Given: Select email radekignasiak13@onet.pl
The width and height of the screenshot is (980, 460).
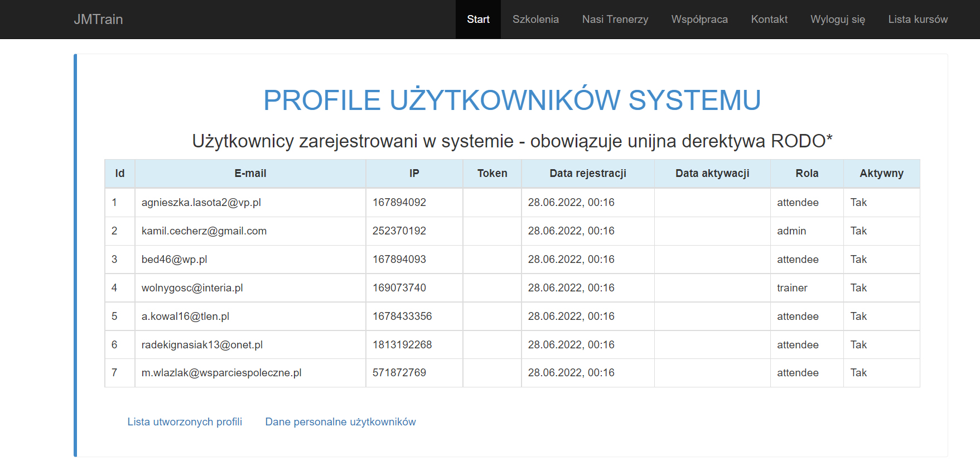Looking at the screenshot, I should point(202,345).
